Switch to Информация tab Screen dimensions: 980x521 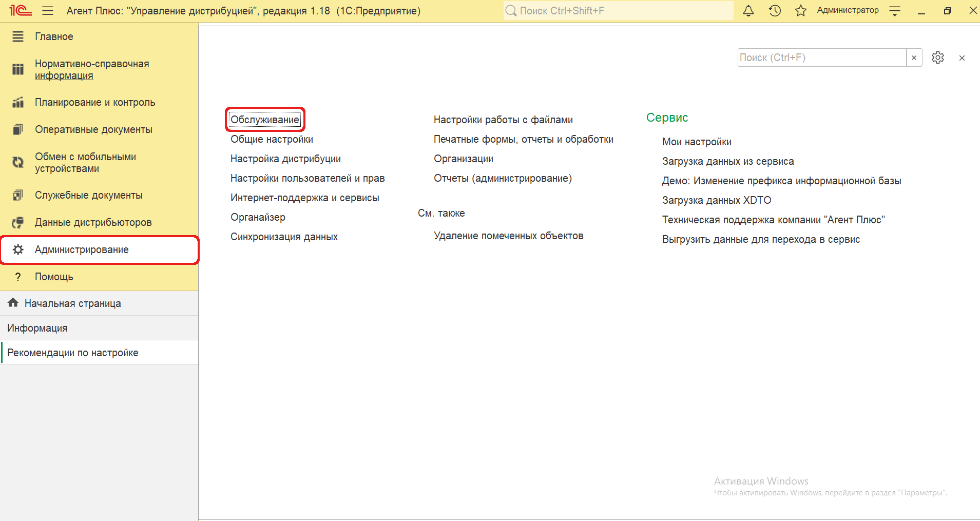pos(99,328)
